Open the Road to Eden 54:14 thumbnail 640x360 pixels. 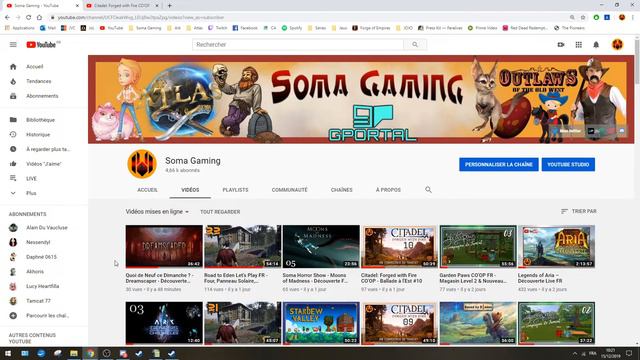pos(242,247)
